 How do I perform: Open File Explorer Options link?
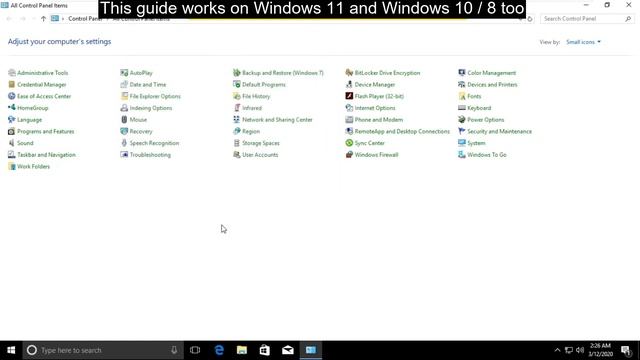point(155,96)
